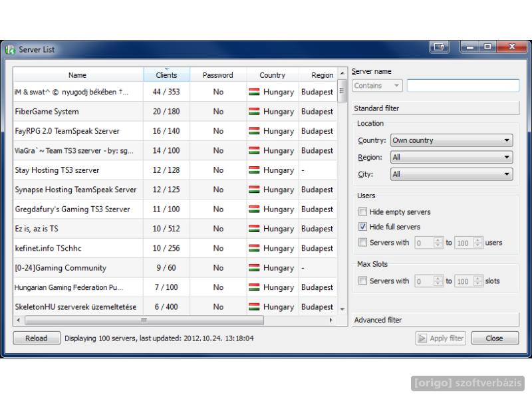Open the Country dropdown showing Own country
The image size is (532, 399).
click(452, 140)
